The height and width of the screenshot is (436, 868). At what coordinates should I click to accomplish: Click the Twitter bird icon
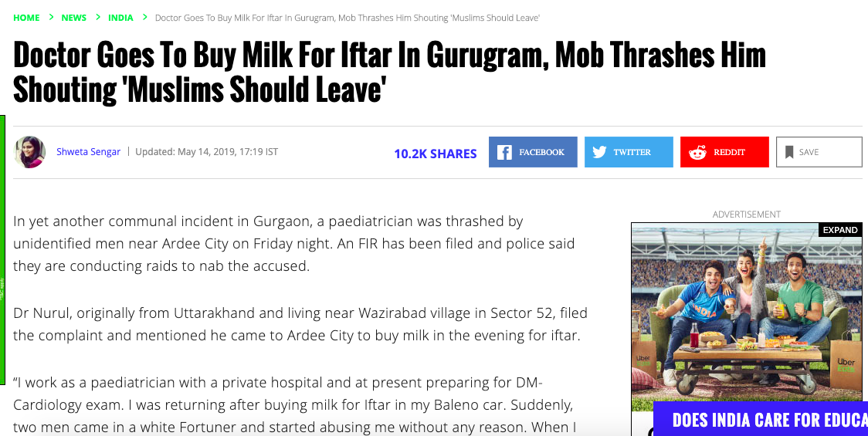pyautogui.click(x=599, y=152)
